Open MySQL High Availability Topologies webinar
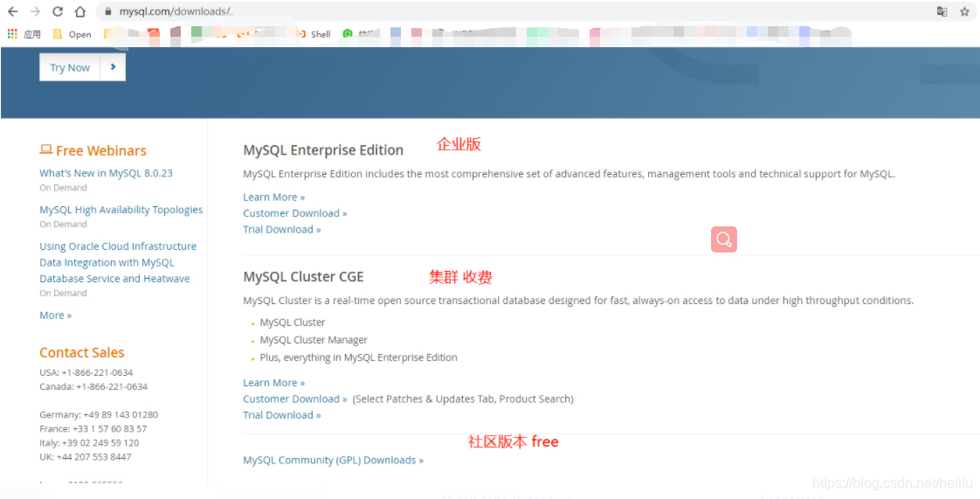This screenshot has width=980, height=499. coord(121,210)
